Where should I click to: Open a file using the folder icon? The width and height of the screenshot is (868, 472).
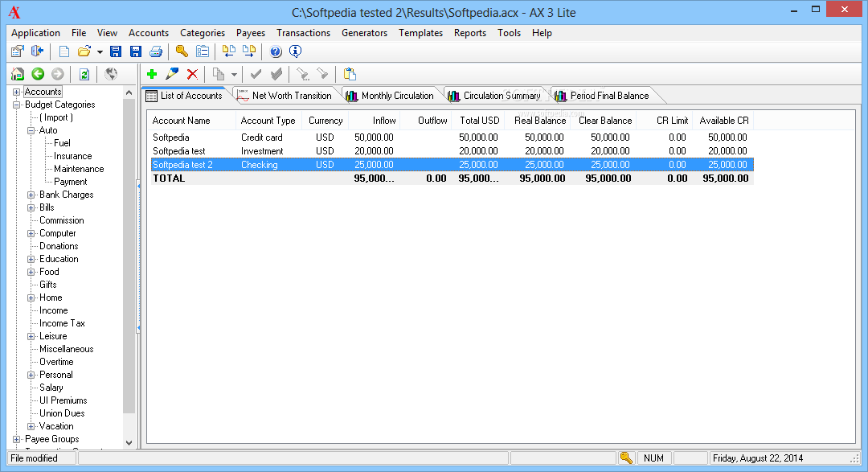[x=84, y=51]
